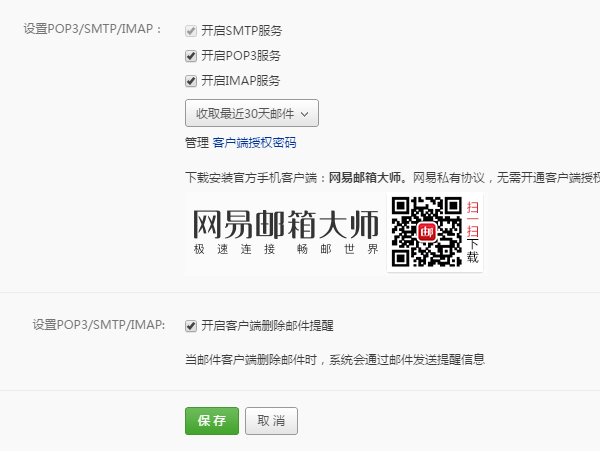Open the 客户端授权密码 link

click(254, 143)
